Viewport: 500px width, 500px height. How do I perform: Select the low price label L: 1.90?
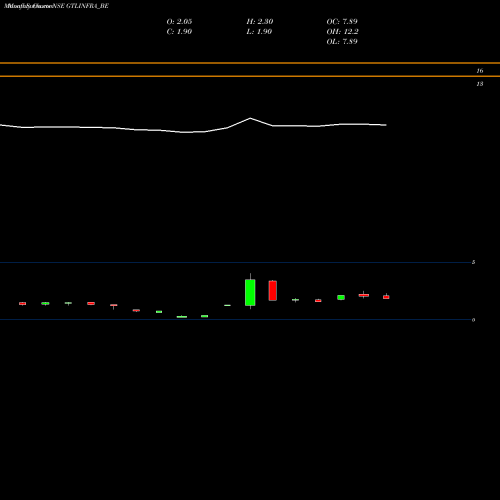259,32
